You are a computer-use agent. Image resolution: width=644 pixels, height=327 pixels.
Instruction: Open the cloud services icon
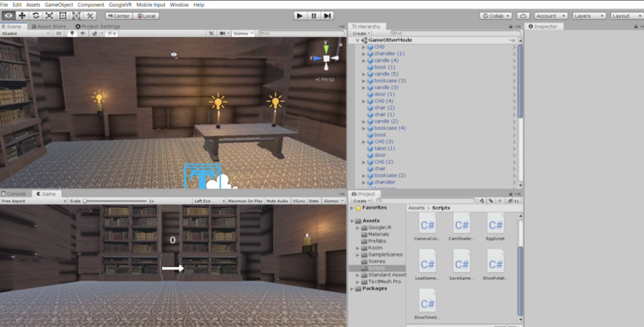tap(523, 15)
